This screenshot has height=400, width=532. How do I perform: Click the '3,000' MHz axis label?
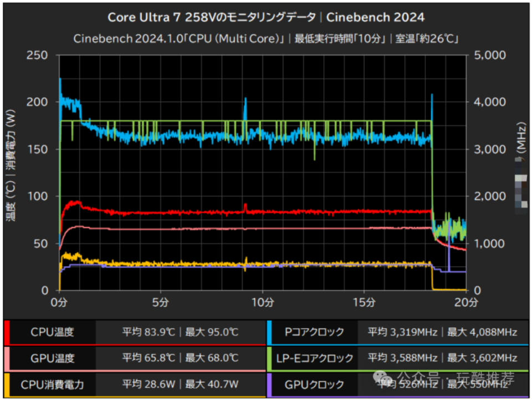489,149
